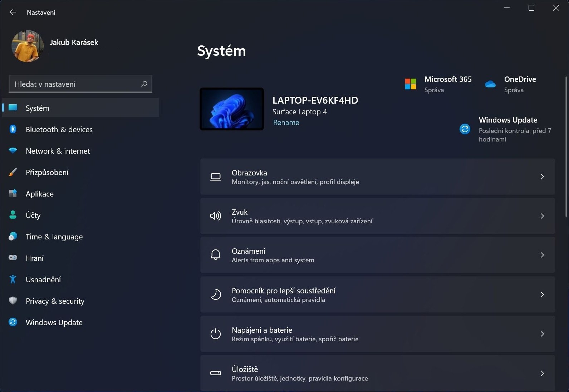Click the Surface Laptop 4 model text
569x392 pixels.
300,112
